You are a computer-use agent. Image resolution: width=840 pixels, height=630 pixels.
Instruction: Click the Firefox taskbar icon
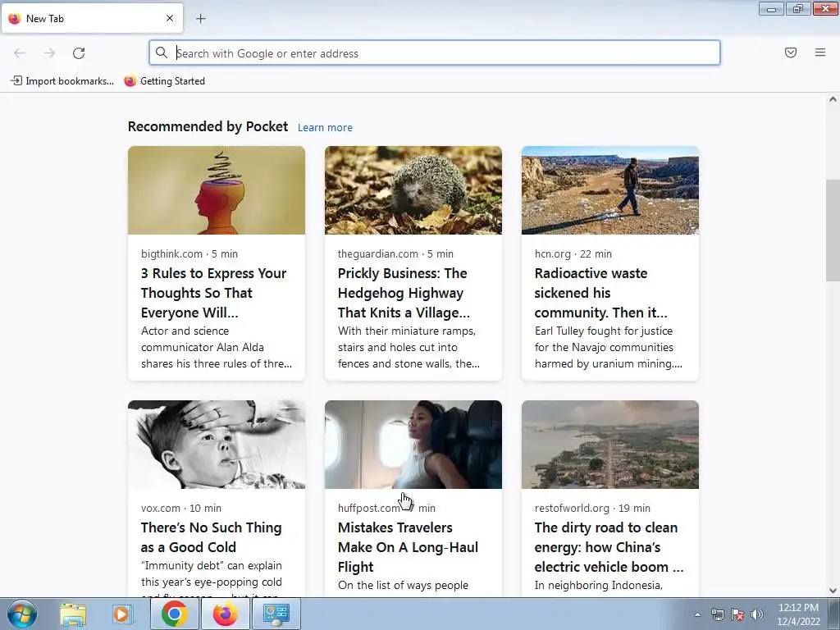pos(225,614)
